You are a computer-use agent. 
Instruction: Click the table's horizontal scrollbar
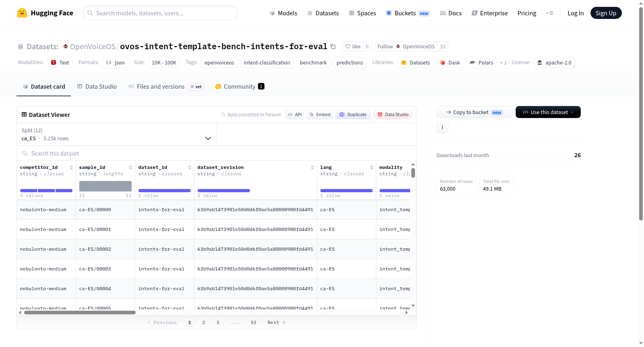(x=80, y=312)
